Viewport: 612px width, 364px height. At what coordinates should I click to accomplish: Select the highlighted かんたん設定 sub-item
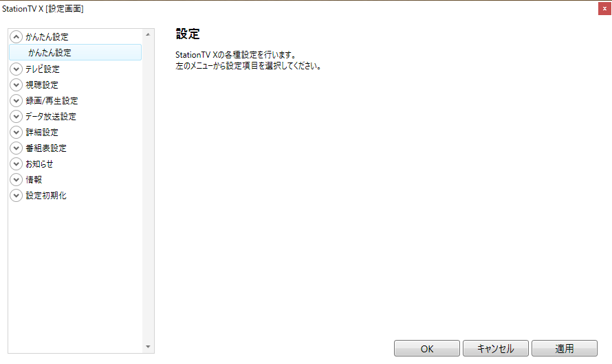pos(76,52)
